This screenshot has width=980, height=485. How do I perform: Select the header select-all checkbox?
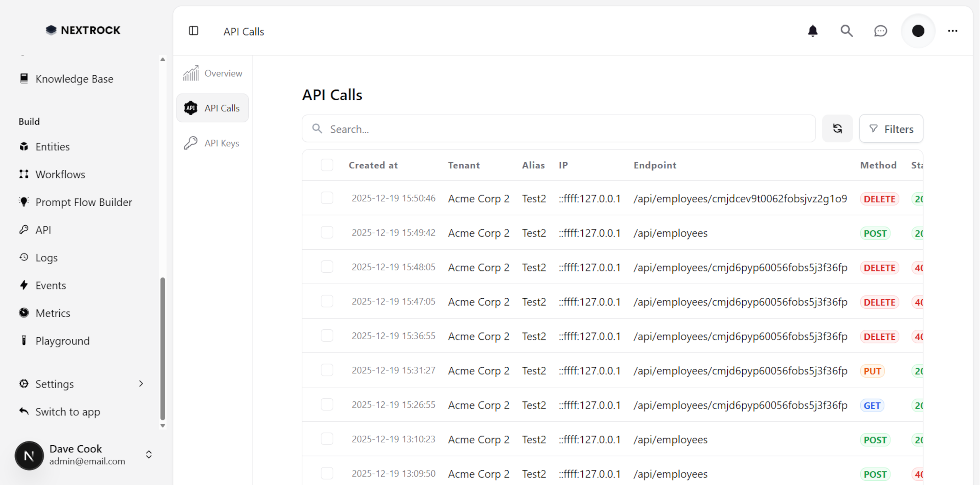tap(327, 165)
